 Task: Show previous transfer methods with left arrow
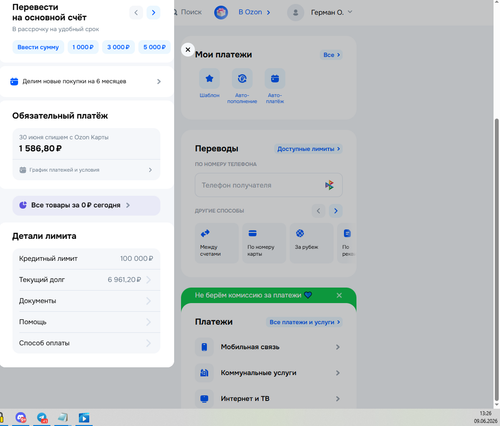tap(318, 211)
